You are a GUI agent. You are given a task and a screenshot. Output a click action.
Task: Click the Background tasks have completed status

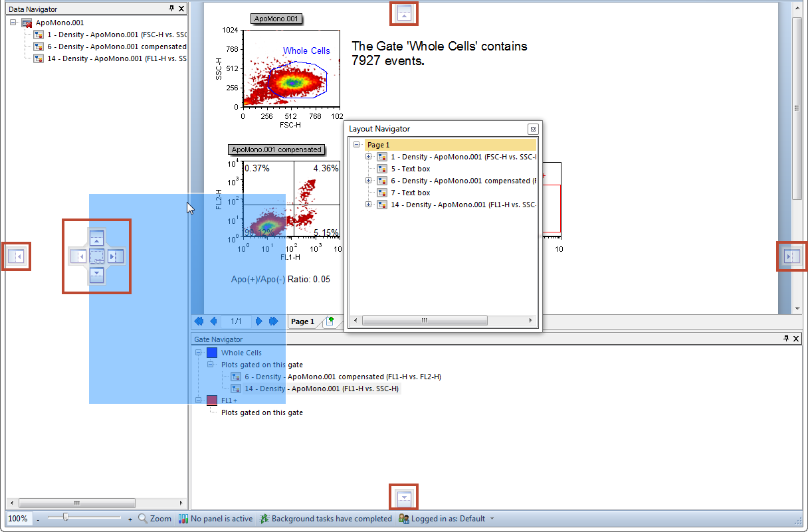coord(326,519)
